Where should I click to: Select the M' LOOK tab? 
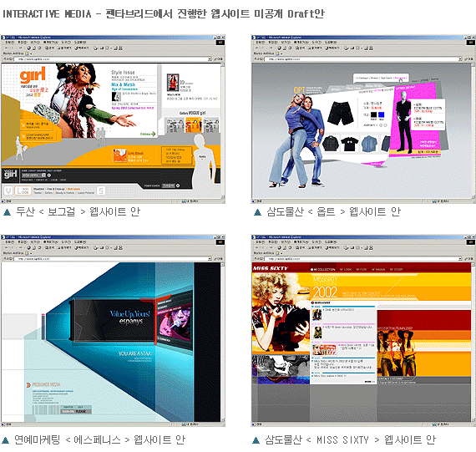click(x=345, y=269)
